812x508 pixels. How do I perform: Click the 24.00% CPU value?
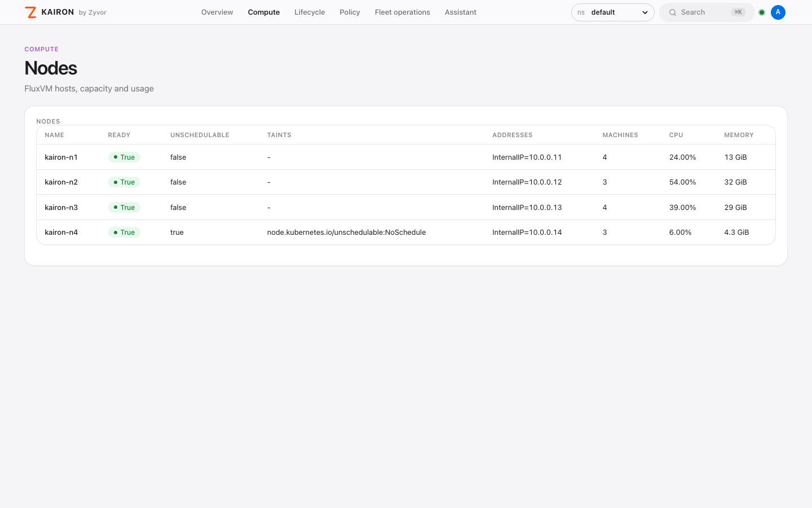click(x=682, y=157)
